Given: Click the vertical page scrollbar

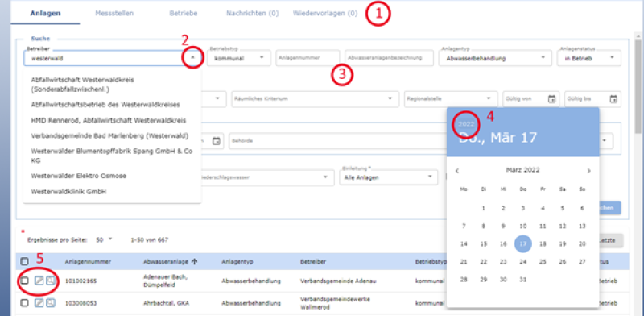Looking at the screenshot, I should (638, 86).
